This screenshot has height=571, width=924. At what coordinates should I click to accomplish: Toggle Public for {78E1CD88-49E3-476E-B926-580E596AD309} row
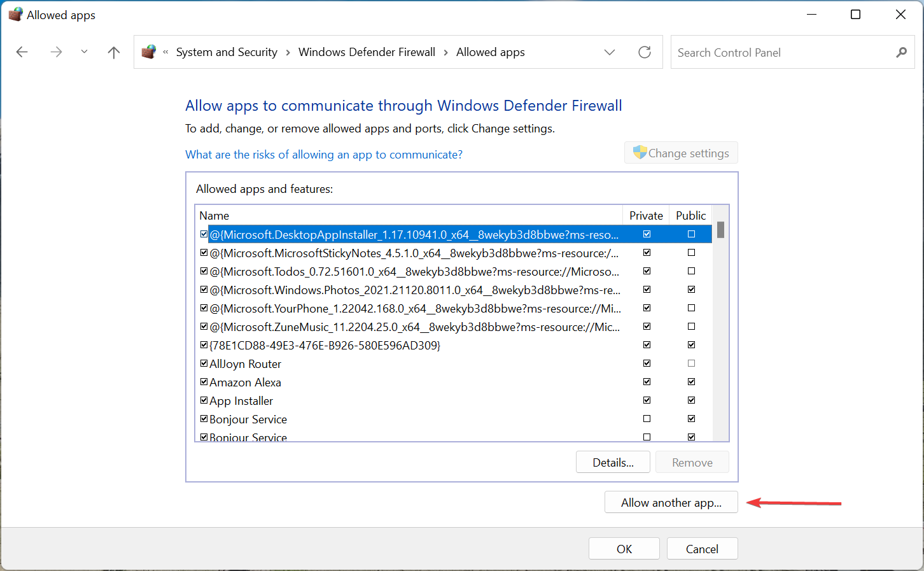point(691,345)
